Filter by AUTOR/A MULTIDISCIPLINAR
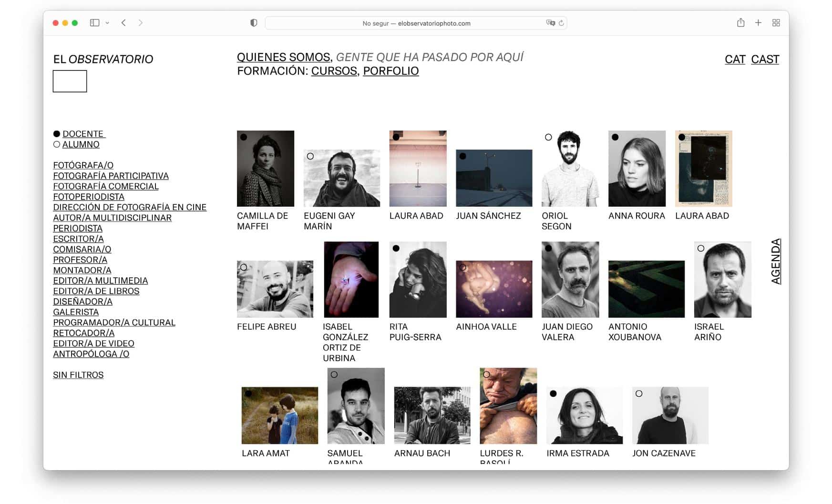832x504 pixels. 112,218
